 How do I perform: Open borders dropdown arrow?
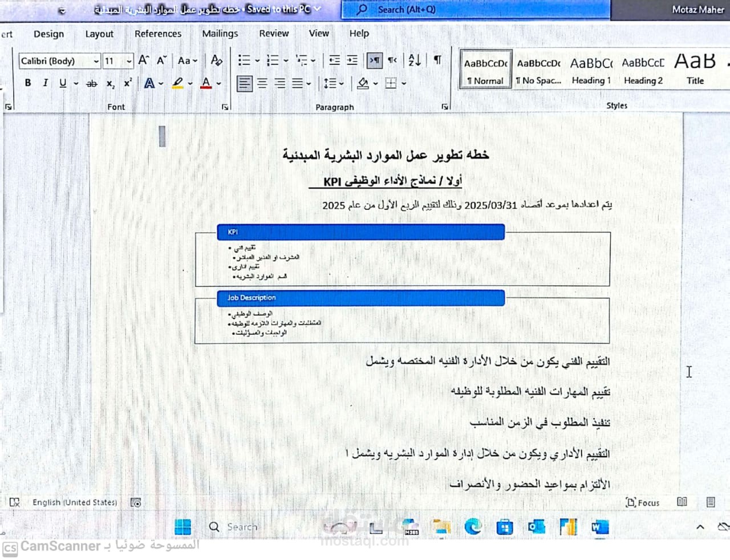tap(404, 83)
